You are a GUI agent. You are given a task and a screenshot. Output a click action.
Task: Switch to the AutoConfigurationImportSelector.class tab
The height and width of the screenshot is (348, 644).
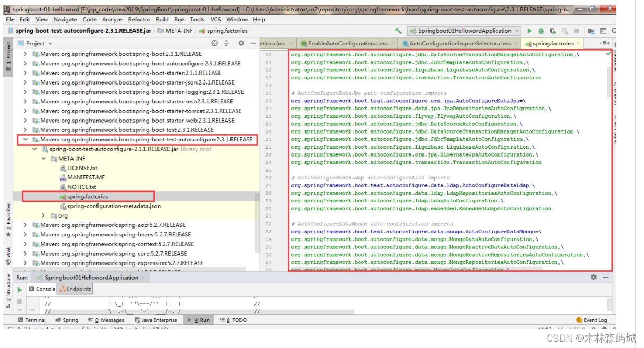[460, 44]
